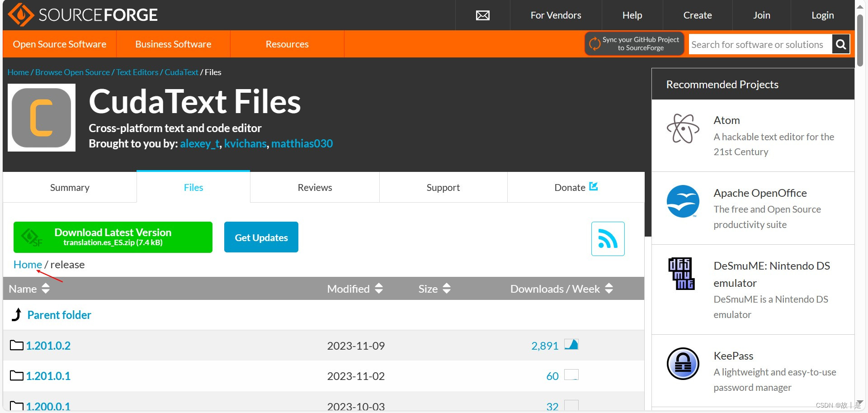This screenshot has height=413, width=868.
Task: Open DeSmuME: Nintendo DS emulator title
Action: click(x=772, y=275)
